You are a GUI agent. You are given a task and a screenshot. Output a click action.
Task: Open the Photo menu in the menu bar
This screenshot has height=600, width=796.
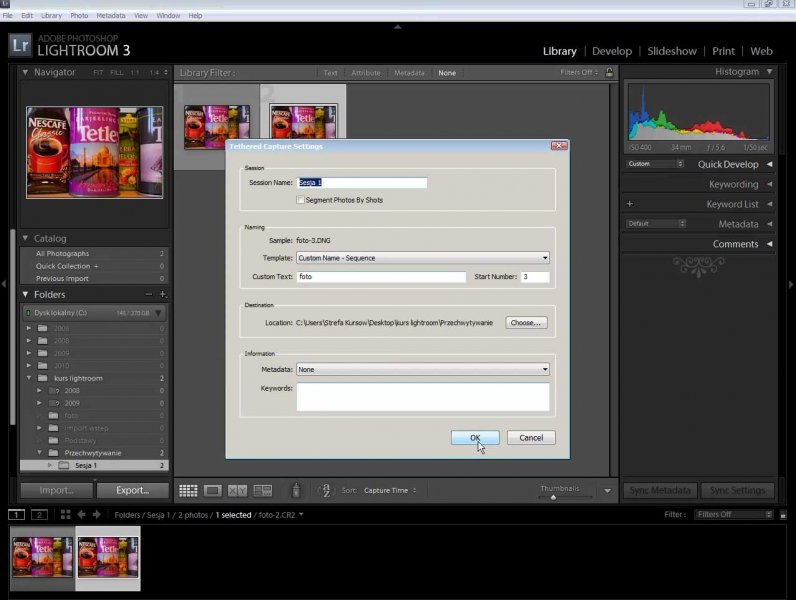(x=79, y=16)
